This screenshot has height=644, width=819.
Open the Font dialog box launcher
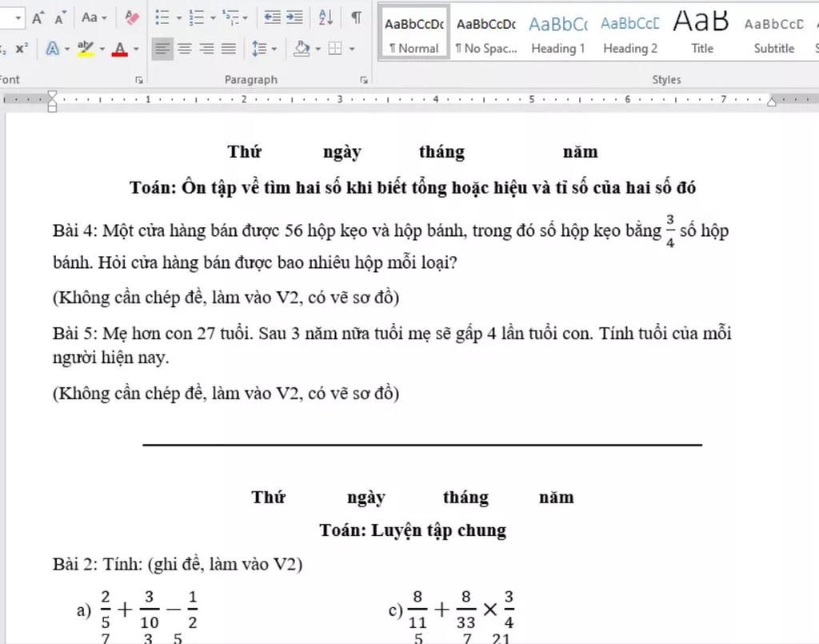coord(139,80)
